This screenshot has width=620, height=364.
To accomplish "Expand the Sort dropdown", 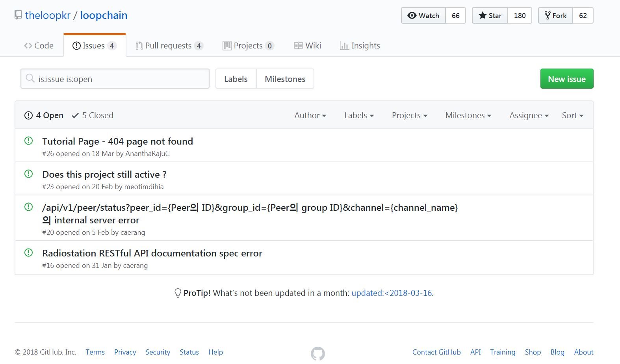I will (572, 115).
